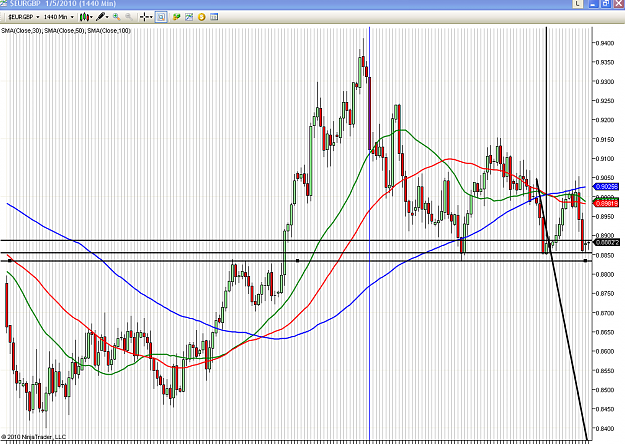625x444 pixels.
Task: Click the 0.9350 price axis label
Action: pos(605,62)
